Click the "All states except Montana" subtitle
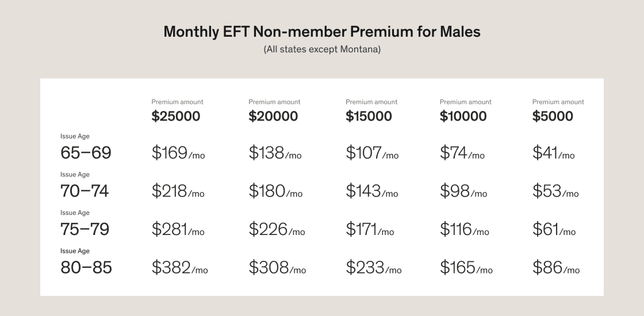The width and height of the screenshot is (644, 316). 322,49
